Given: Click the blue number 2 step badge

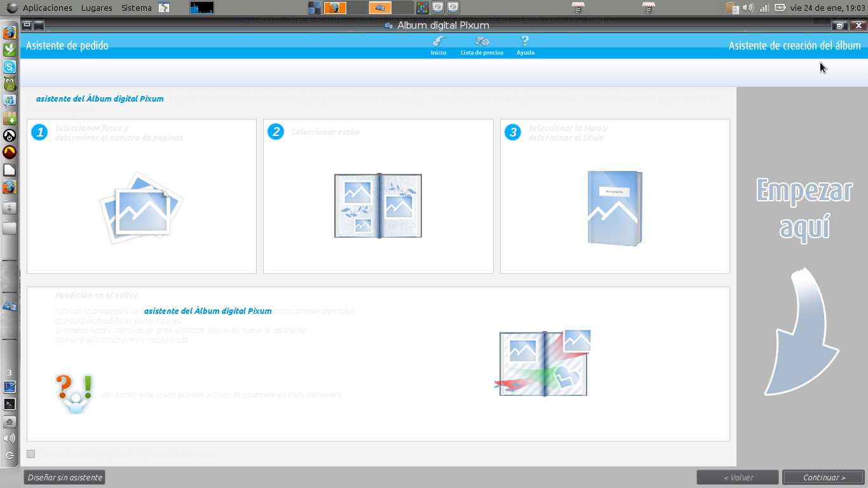Looking at the screenshot, I should (276, 132).
